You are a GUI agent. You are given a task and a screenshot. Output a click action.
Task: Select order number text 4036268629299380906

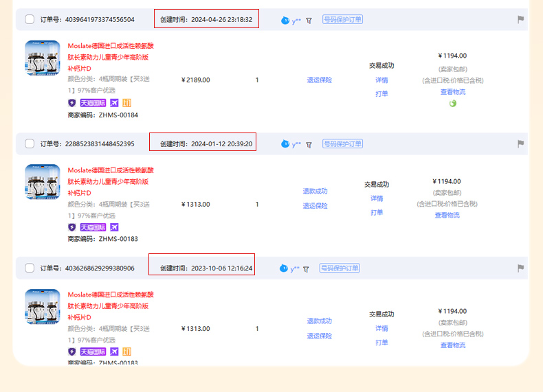100,268
